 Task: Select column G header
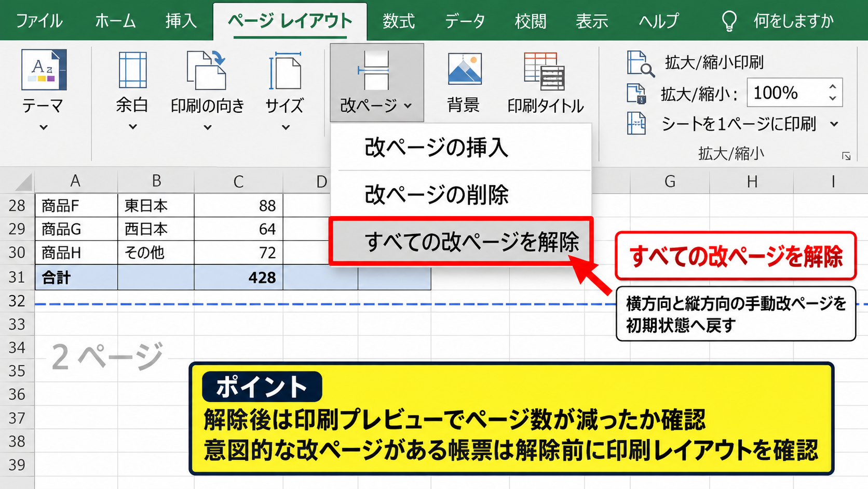[x=670, y=181]
